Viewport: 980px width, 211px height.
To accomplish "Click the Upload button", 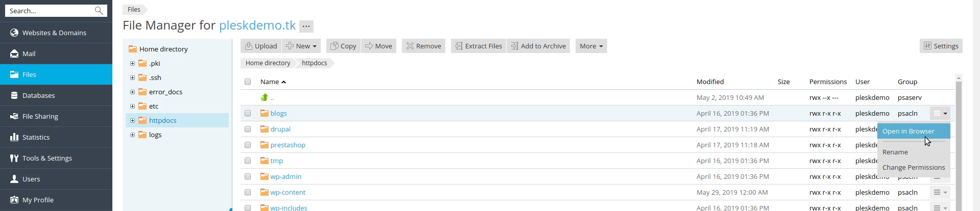I will (261, 46).
